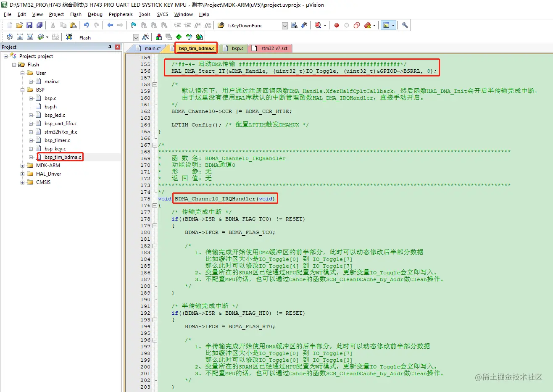Click "BDMA_Channel0_IRQHandler" in the line 175 function definition

(215, 199)
